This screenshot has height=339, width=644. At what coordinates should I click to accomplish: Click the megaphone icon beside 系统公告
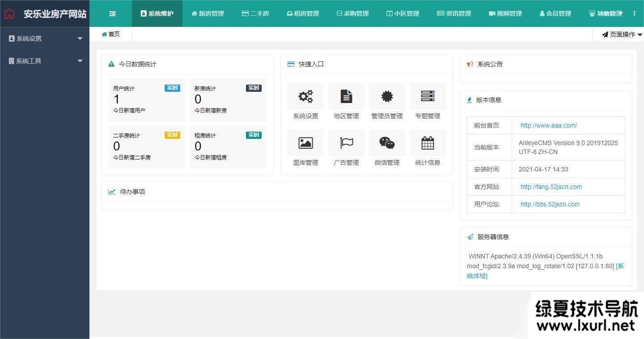[x=470, y=64]
